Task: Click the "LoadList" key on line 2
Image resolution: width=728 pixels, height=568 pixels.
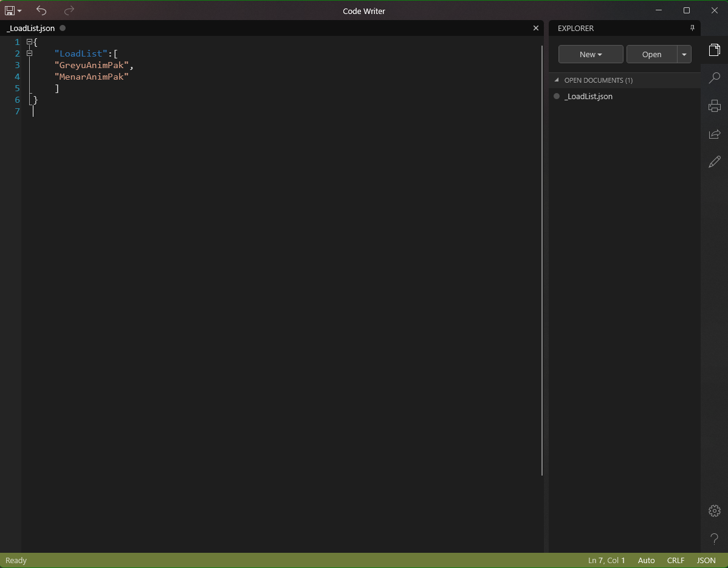Action: pyautogui.click(x=81, y=54)
